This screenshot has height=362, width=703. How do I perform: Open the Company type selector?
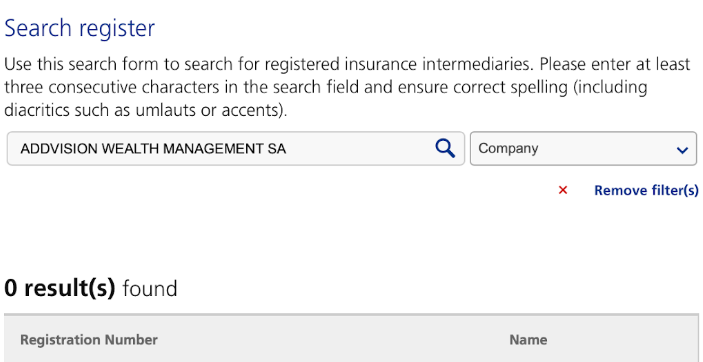tap(583, 148)
